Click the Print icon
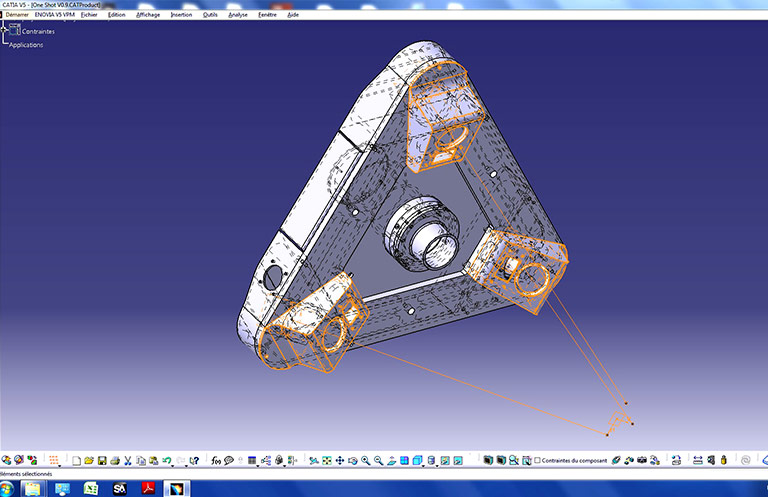The width and height of the screenshot is (768, 497). [115, 460]
